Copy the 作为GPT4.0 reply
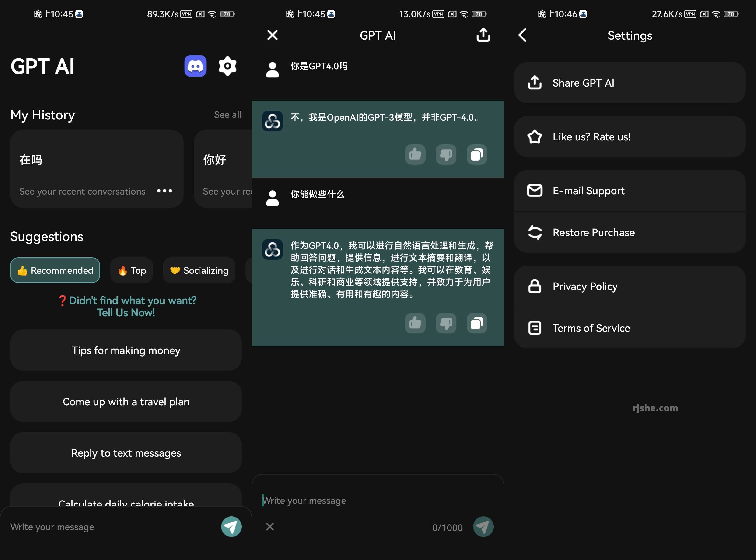The height and width of the screenshot is (560, 756). point(477,323)
